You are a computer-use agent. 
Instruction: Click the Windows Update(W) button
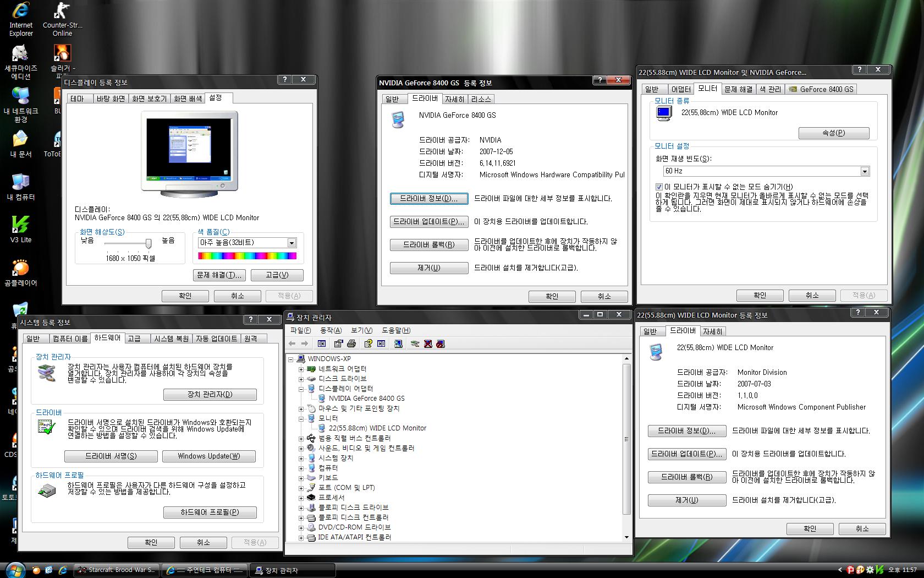click(x=208, y=456)
